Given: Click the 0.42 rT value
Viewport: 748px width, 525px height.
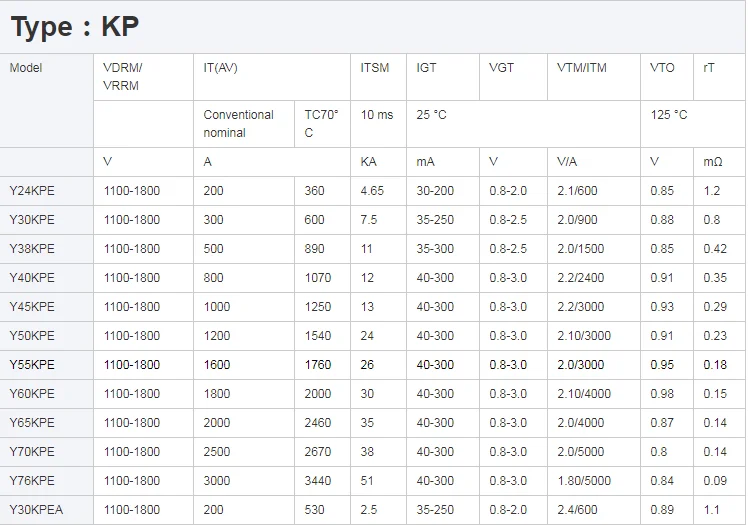Looking at the screenshot, I should tap(715, 249).
